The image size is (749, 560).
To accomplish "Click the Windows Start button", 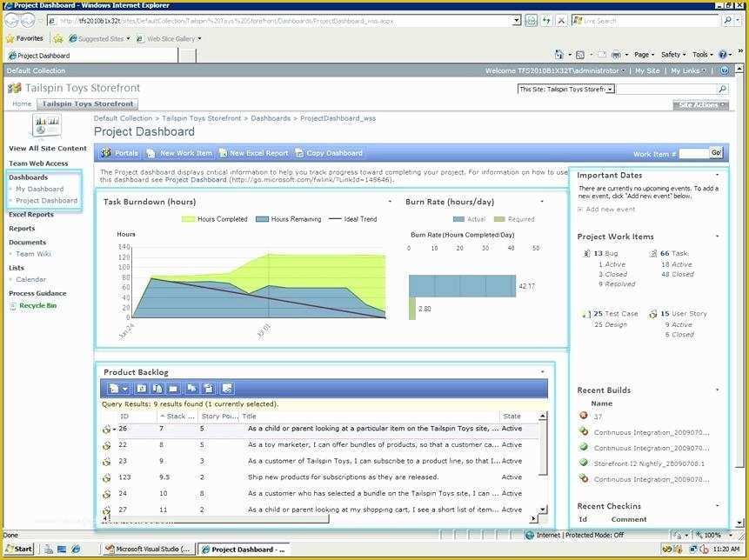I will pyautogui.click(x=19, y=549).
